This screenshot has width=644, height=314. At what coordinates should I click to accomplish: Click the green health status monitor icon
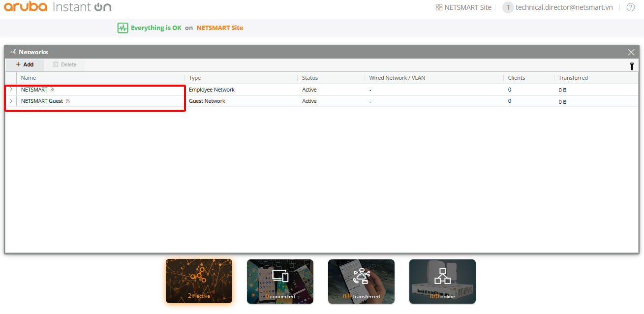pos(123,28)
